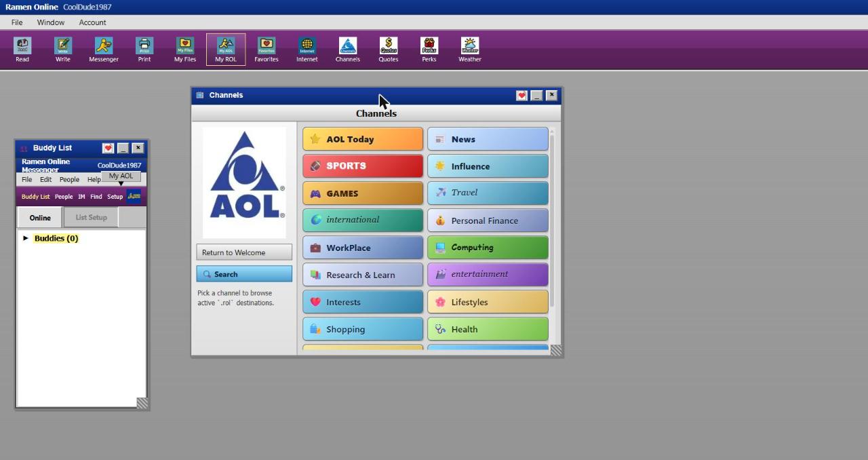Open My Files in the toolbar
The height and width of the screenshot is (460, 868).
(x=185, y=50)
